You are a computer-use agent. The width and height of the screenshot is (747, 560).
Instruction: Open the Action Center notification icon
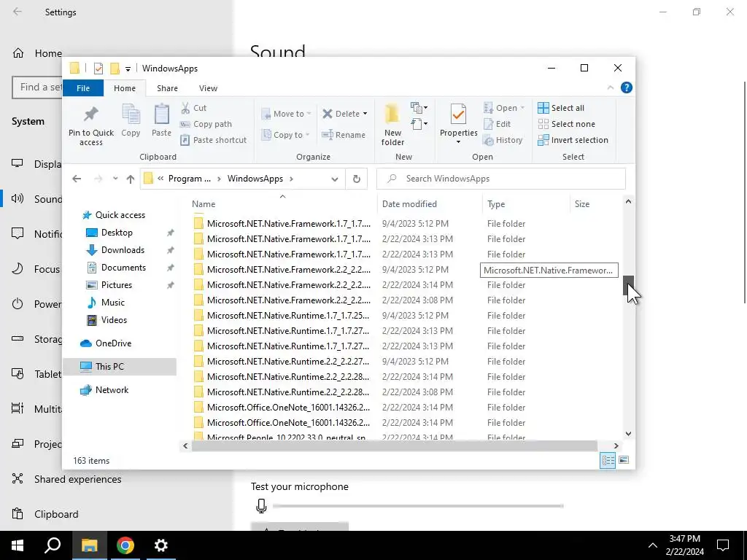[x=723, y=545]
